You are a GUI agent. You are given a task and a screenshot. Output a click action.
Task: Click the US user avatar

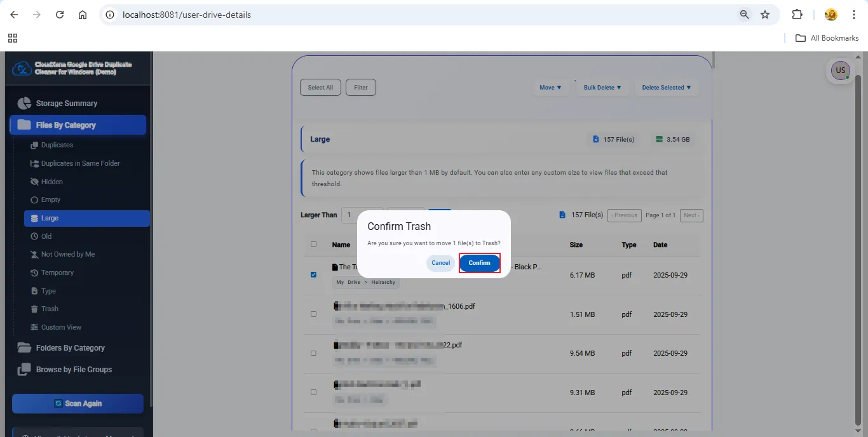[840, 71]
